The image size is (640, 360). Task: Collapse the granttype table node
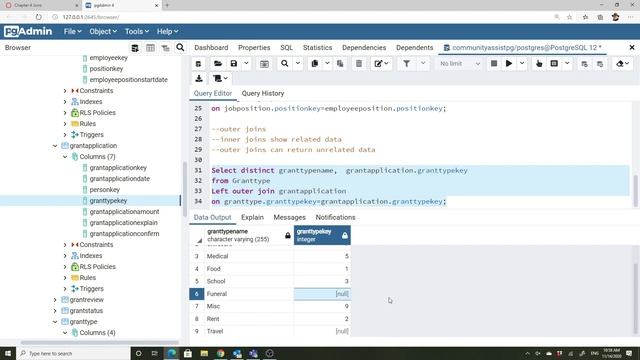55,322
